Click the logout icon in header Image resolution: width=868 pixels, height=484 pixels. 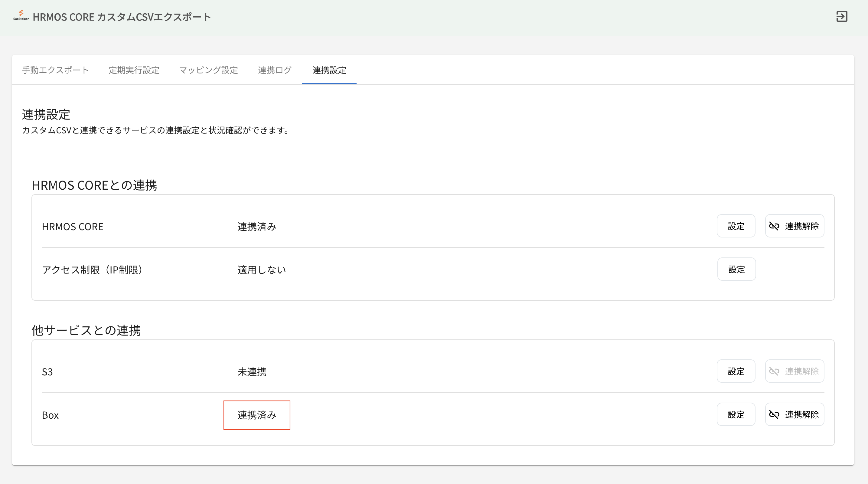[841, 17]
